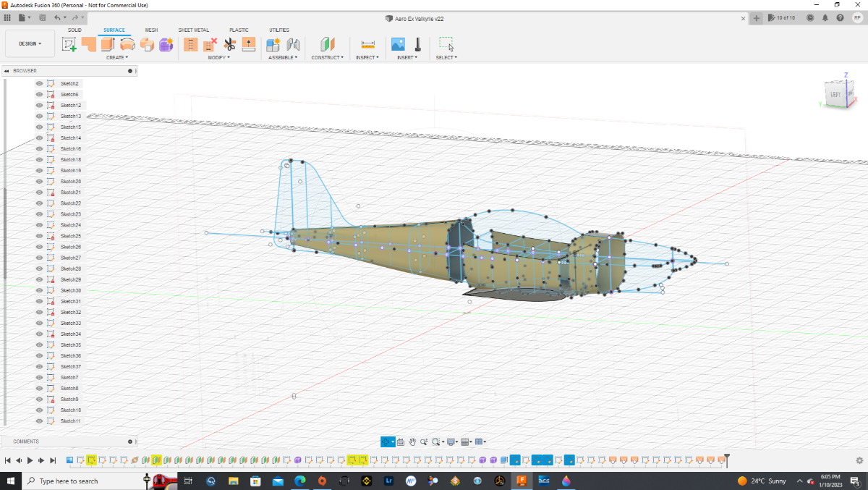Open the UTILITIES tab

[x=279, y=30]
